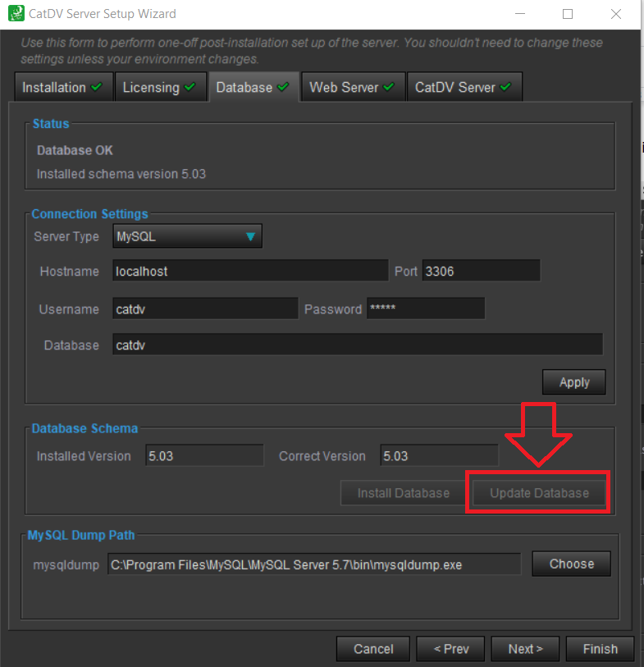Click the Installed Version field

click(204, 455)
